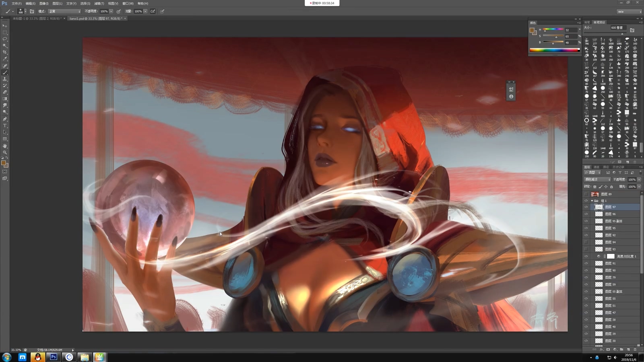Hide the 组 1 group

(x=586, y=201)
